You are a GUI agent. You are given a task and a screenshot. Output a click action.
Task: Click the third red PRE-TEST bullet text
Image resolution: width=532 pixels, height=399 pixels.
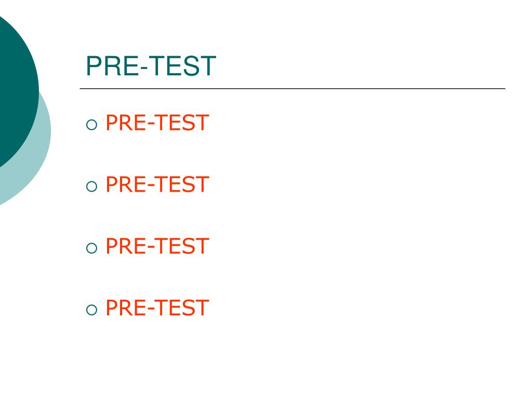(x=157, y=246)
